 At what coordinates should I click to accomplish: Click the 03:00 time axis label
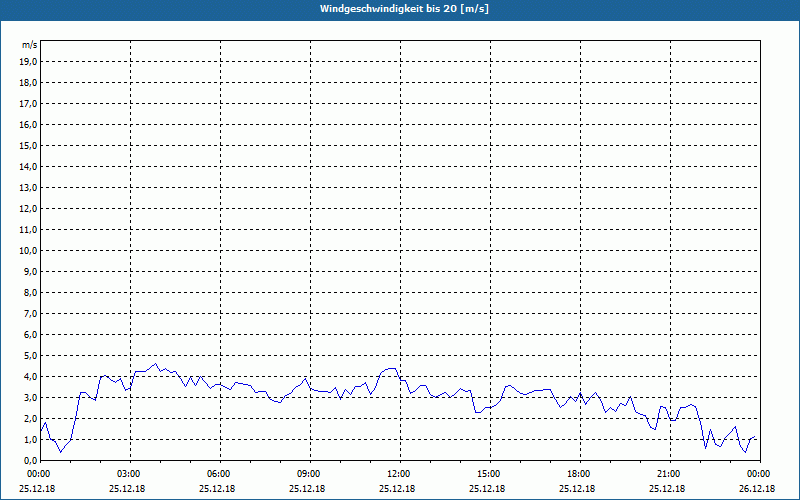click(131, 474)
